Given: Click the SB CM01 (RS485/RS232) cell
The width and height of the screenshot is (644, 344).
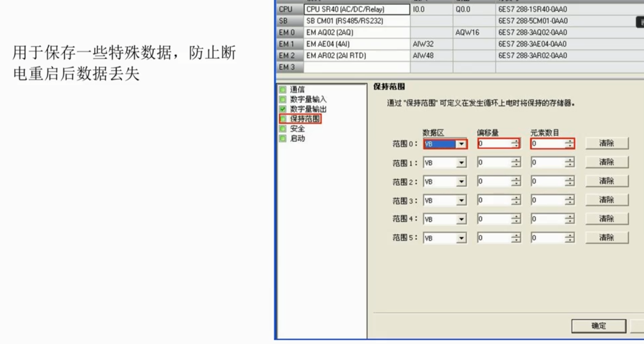Looking at the screenshot, I should tap(357, 21).
